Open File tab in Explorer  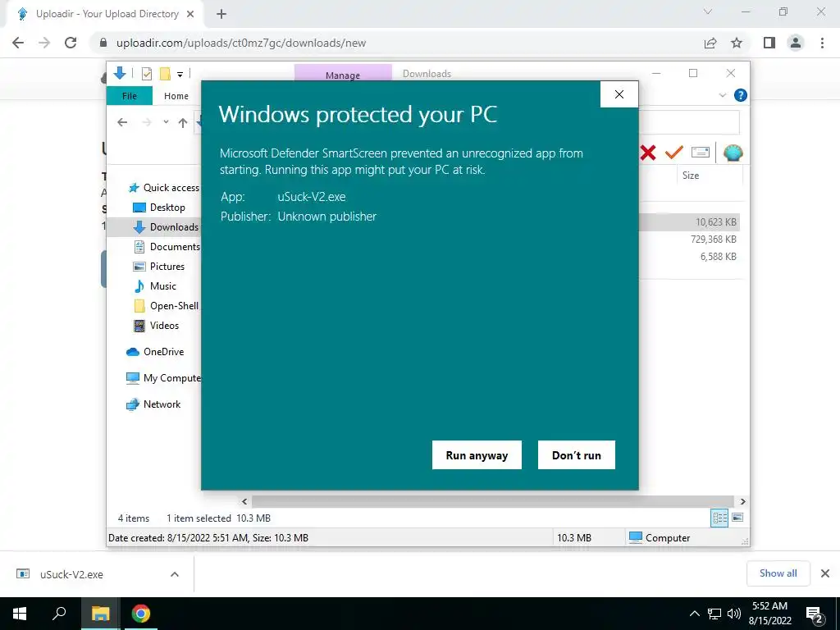pos(129,96)
